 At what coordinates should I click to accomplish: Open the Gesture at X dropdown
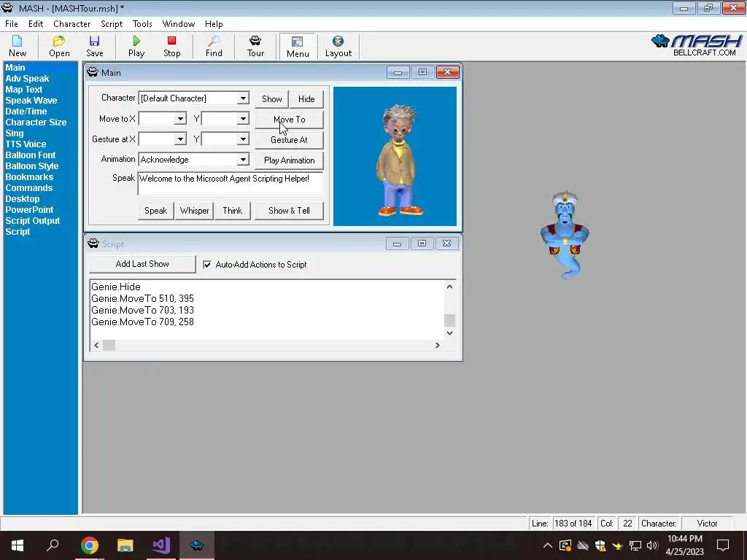pyautogui.click(x=180, y=139)
